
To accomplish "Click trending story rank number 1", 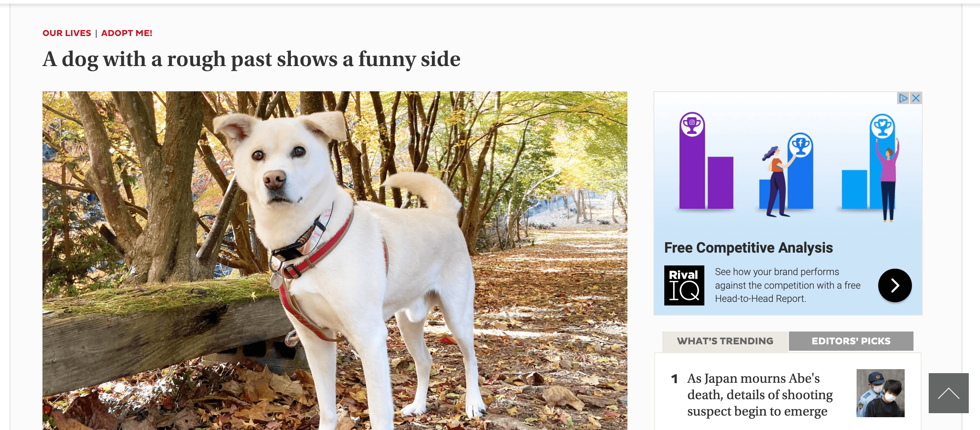I will (675, 379).
